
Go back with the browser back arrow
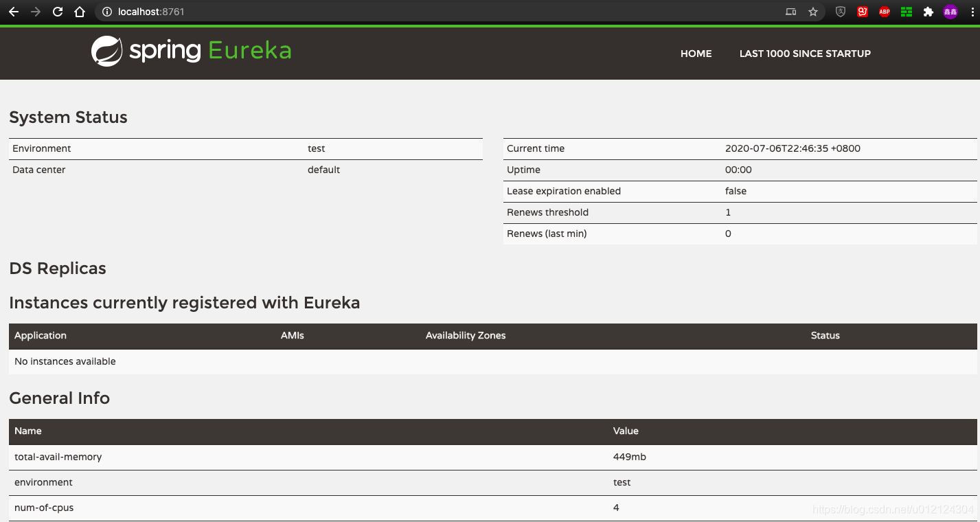coord(14,12)
